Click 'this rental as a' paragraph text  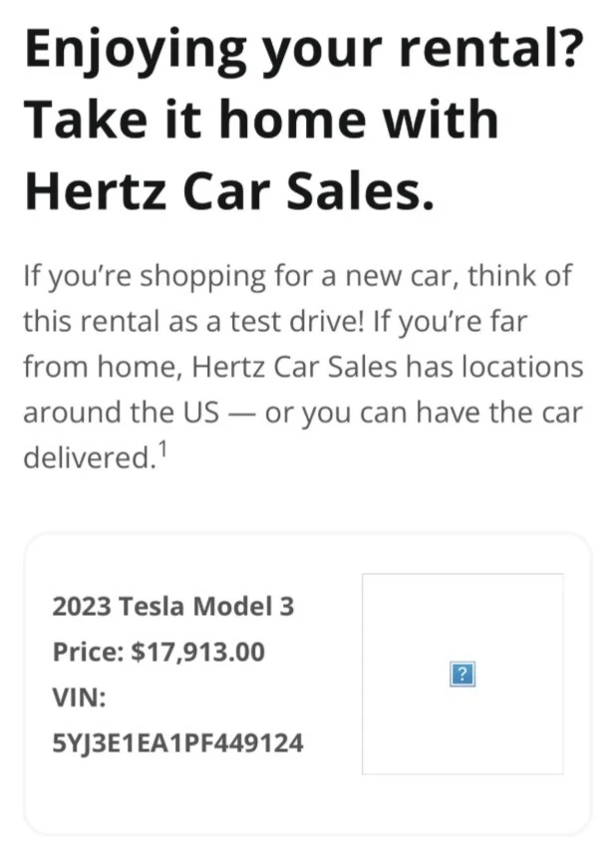[x=123, y=322]
